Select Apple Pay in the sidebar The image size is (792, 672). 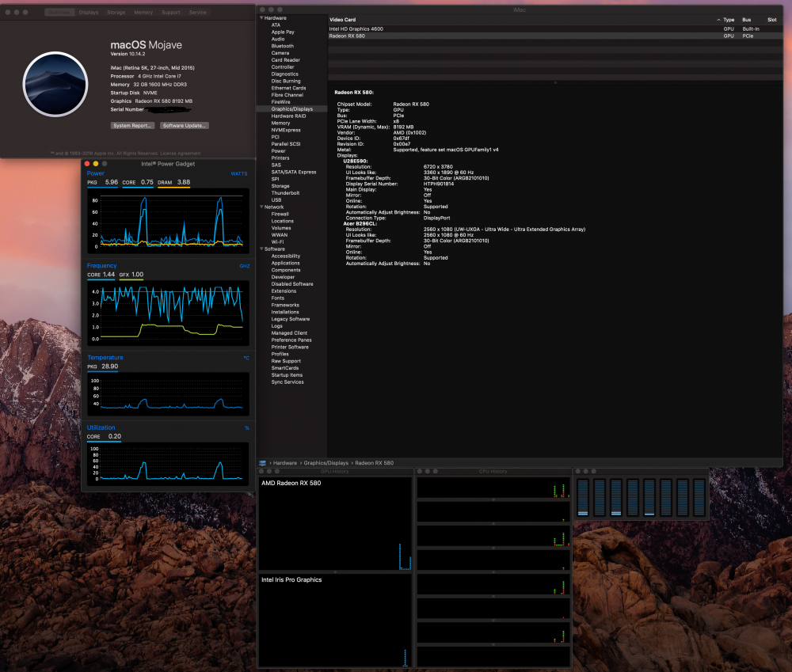pyautogui.click(x=283, y=32)
